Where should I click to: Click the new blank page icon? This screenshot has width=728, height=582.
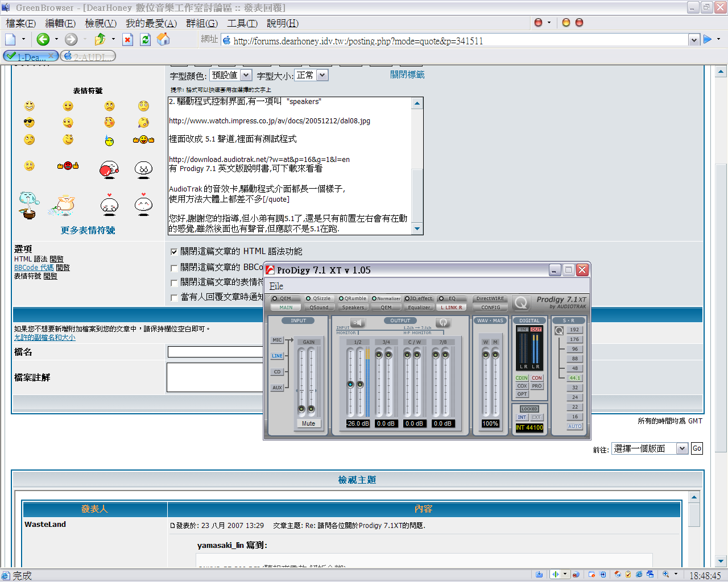click(x=10, y=39)
